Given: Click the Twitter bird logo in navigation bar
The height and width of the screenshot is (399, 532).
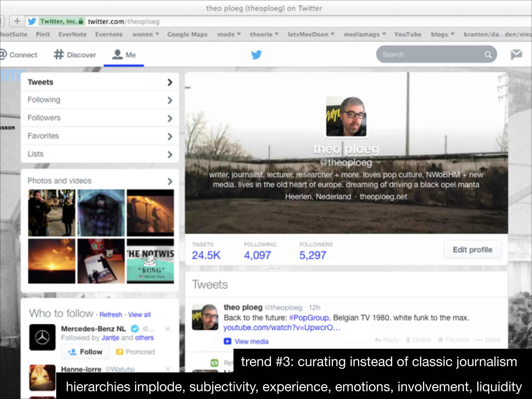Looking at the screenshot, I should [256, 55].
